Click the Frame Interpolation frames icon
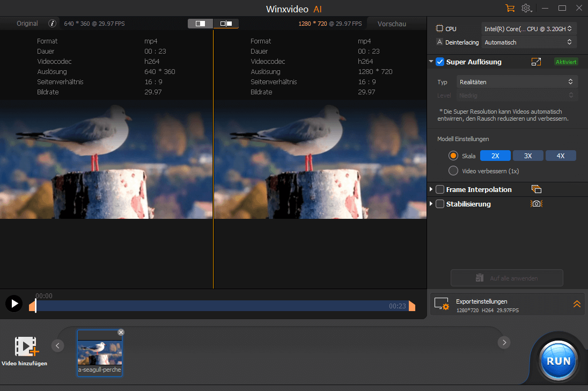The height and width of the screenshot is (391, 588). tap(536, 189)
